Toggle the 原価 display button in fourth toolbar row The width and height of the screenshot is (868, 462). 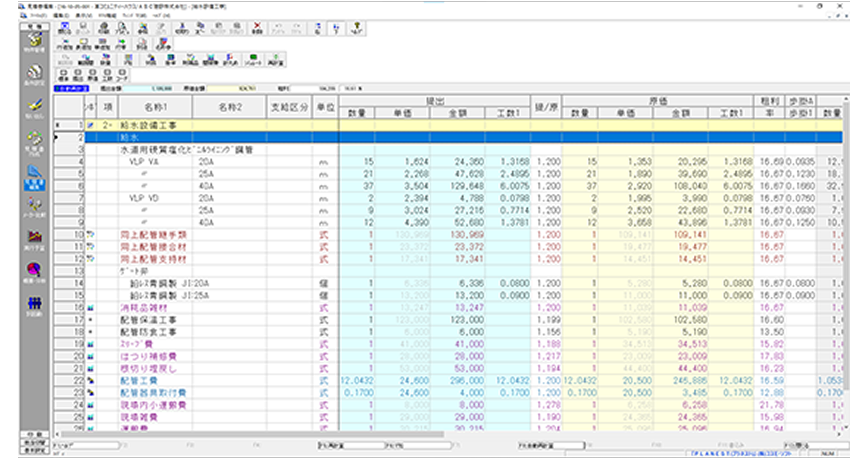click(93, 75)
